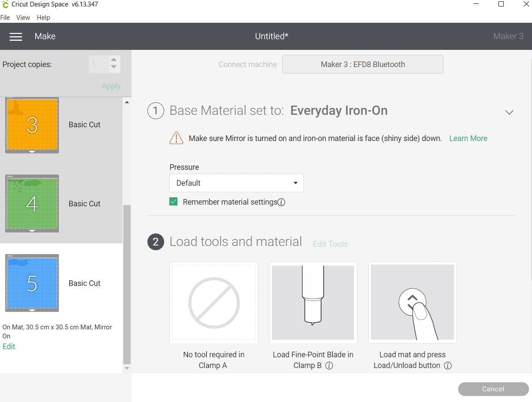
Task: Click the mirror warning triangle icon
Action: pyautogui.click(x=176, y=138)
